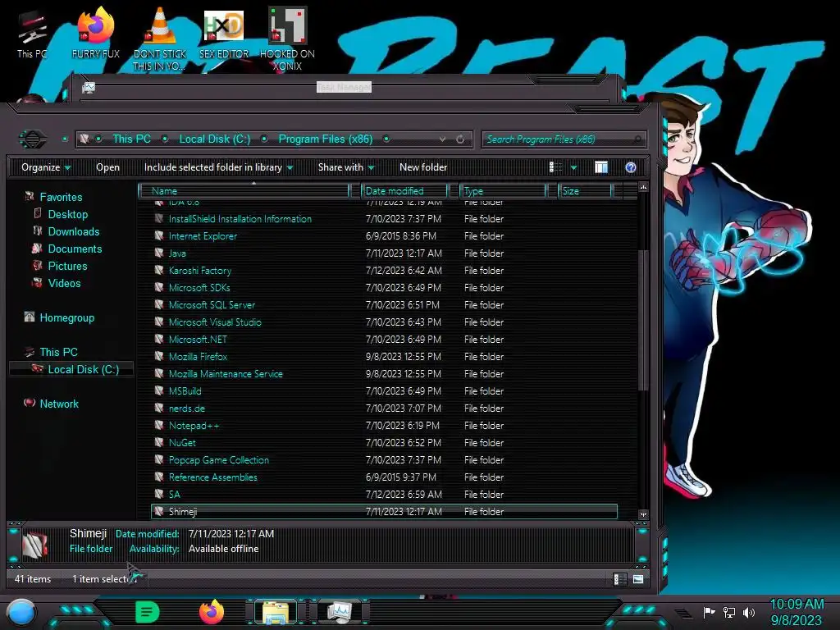Select Downloads in Favorites
The height and width of the screenshot is (630, 840).
click(73, 231)
